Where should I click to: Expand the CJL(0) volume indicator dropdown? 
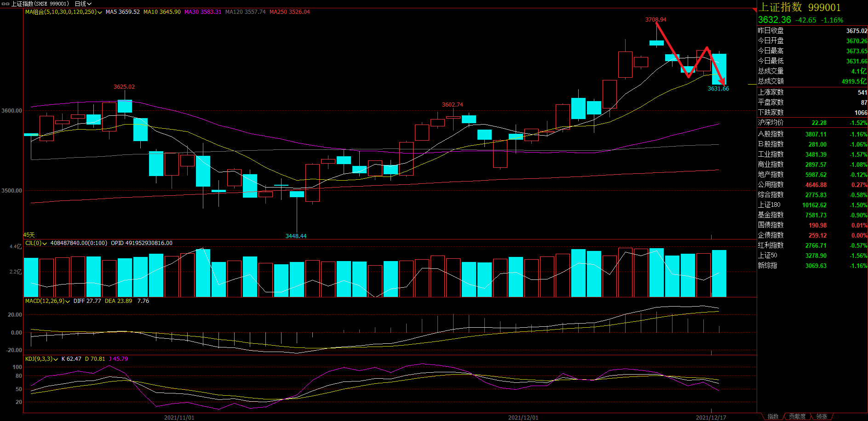(45, 244)
